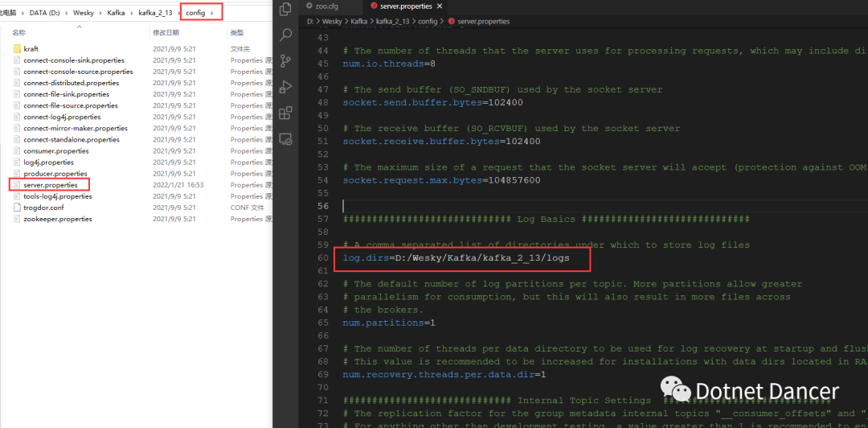This screenshot has height=428, width=868.
Task: Switch to the server.properties tab
Action: 404,6
